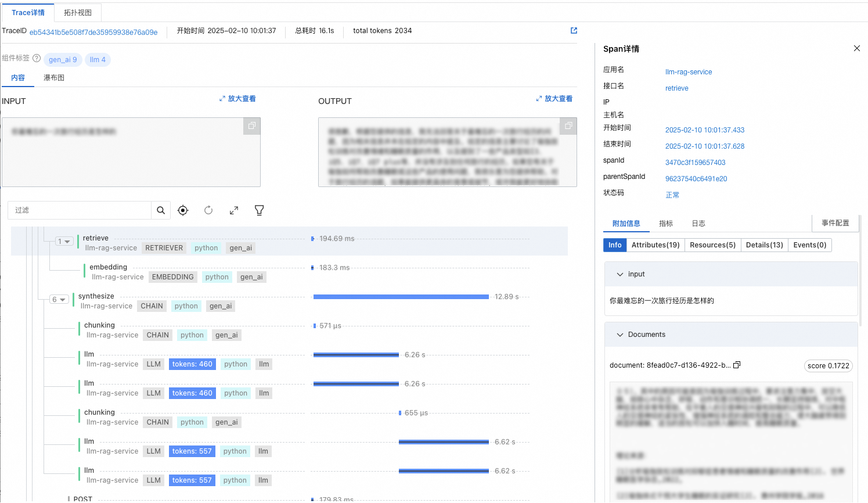The height and width of the screenshot is (503, 868).
Task: Select the Attributes(19) sub-tab
Action: click(655, 245)
